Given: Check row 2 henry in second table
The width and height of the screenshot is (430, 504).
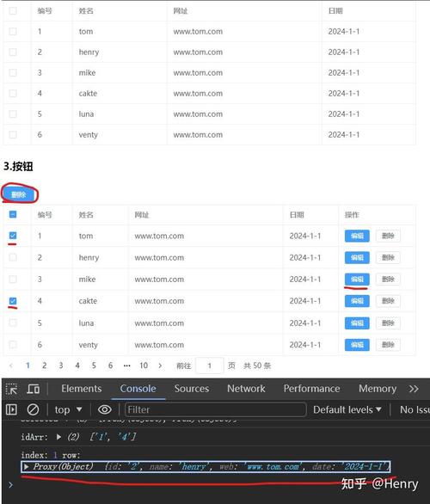Looking at the screenshot, I should point(13,257).
